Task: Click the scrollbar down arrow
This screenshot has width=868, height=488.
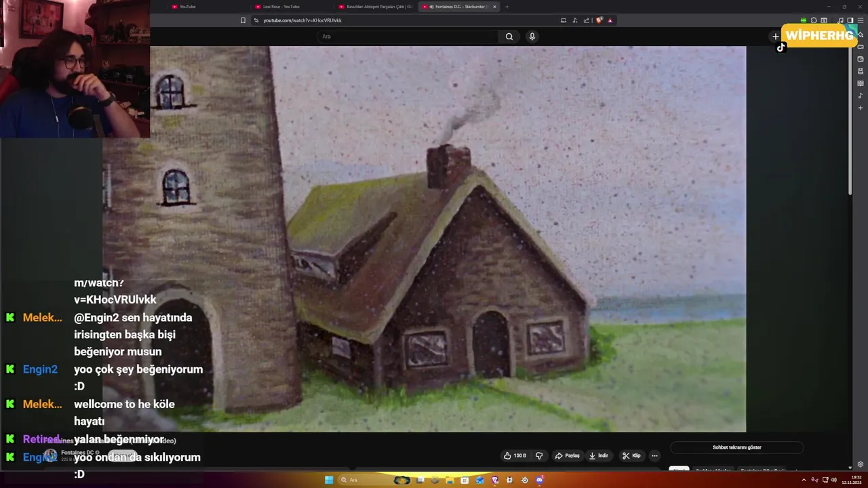Action: (x=850, y=467)
